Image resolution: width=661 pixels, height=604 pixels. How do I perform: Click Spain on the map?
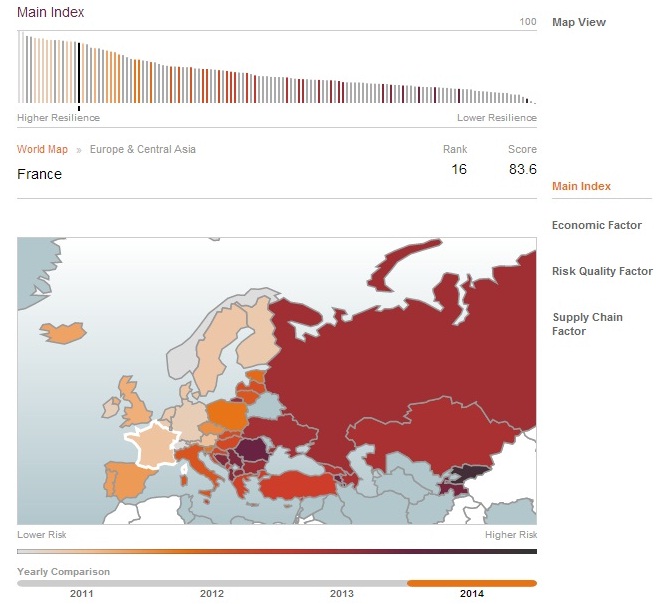(126, 480)
